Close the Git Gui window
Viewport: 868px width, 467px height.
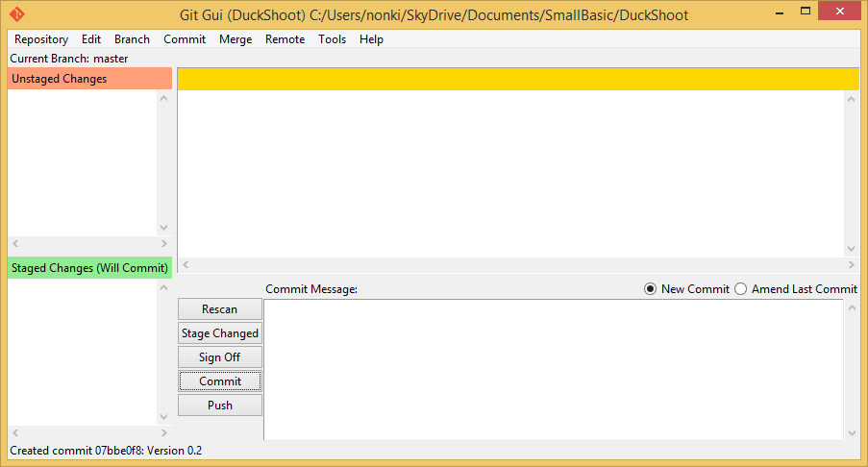tap(840, 12)
